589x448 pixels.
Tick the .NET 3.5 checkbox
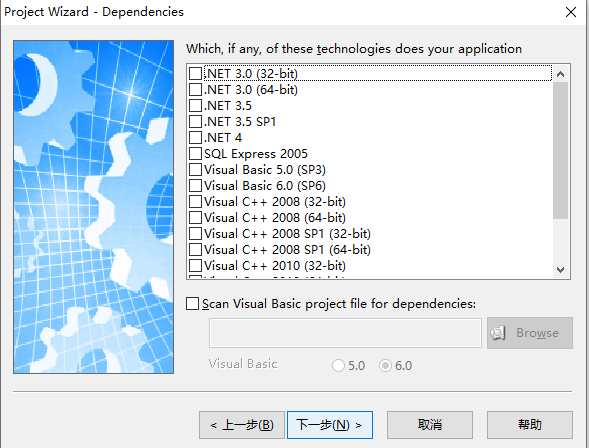click(x=195, y=106)
